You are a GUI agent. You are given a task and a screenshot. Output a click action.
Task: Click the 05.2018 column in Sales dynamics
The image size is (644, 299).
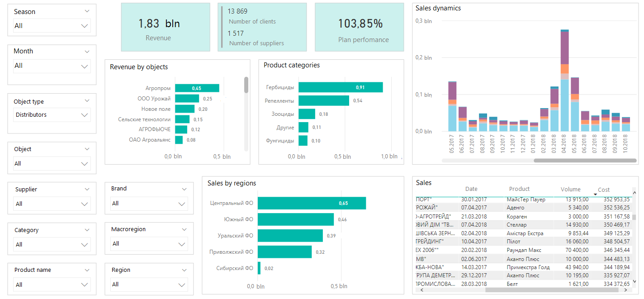(575, 104)
